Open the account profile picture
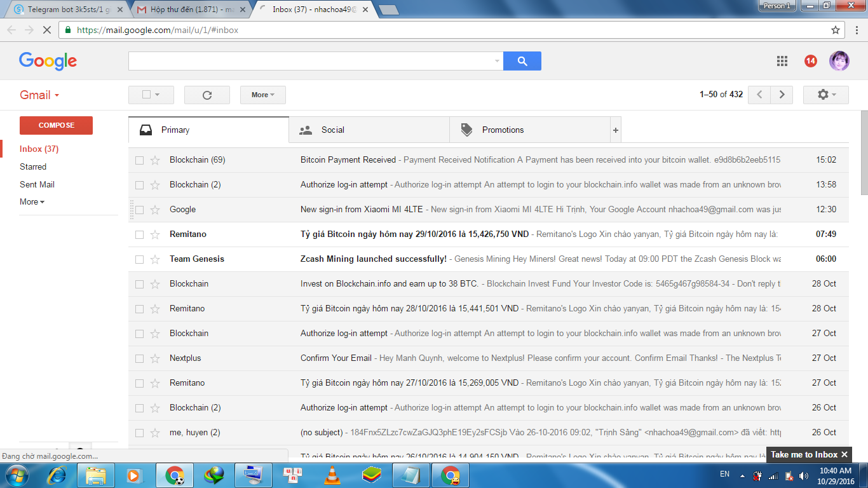This screenshot has height=488, width=868. point(839,61)
